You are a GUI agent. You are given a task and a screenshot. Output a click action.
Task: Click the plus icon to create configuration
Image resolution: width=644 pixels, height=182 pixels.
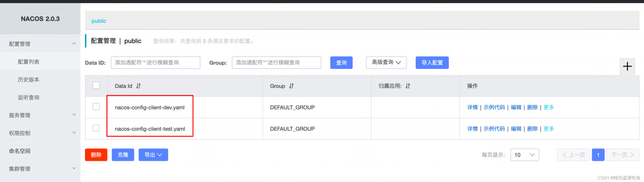tap(627, 66)
